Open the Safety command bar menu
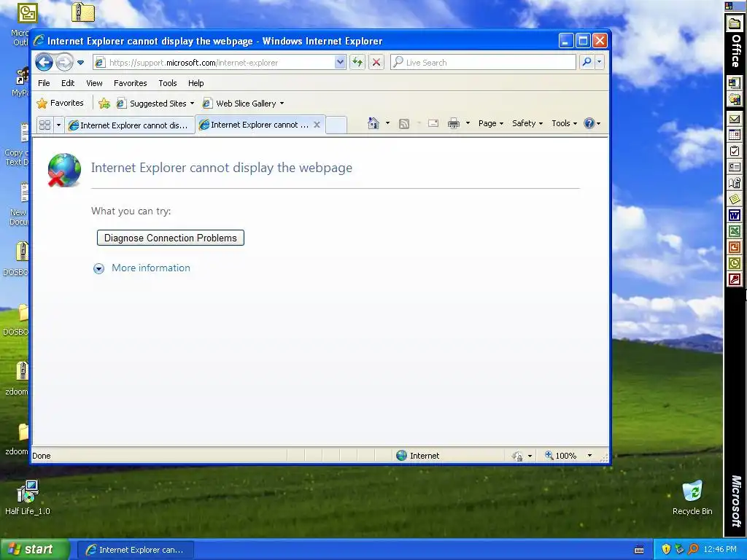 (527, 123)
